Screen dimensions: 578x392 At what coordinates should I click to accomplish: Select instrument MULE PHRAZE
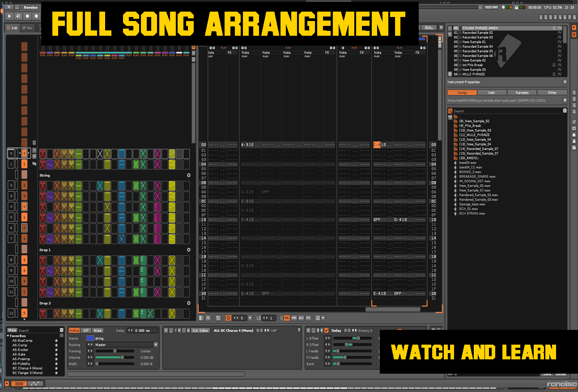coord(507,74)
